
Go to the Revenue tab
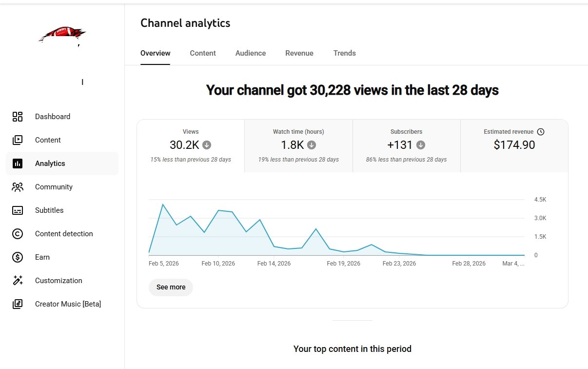[299, 53]
